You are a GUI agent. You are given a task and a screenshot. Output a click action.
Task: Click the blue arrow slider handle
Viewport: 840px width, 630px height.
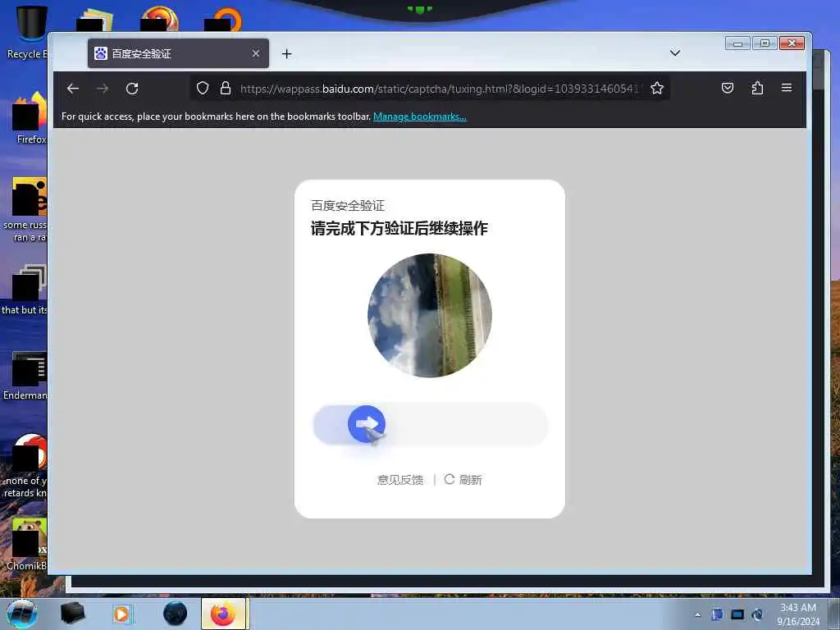click(367, 424)
